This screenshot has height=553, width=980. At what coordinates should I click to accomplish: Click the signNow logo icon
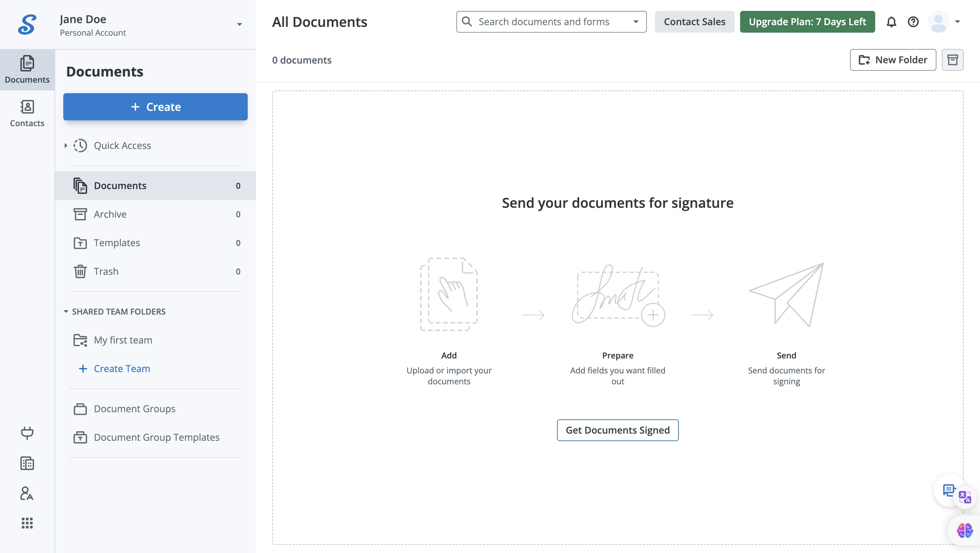click(x=27, y=24)
